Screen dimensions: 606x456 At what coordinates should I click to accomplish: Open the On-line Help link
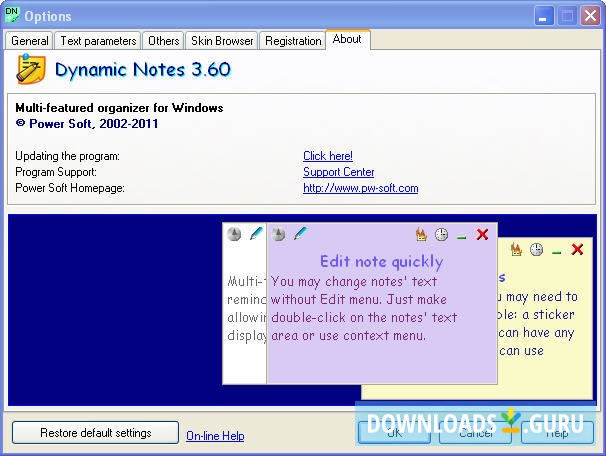[x=215, y=436]
